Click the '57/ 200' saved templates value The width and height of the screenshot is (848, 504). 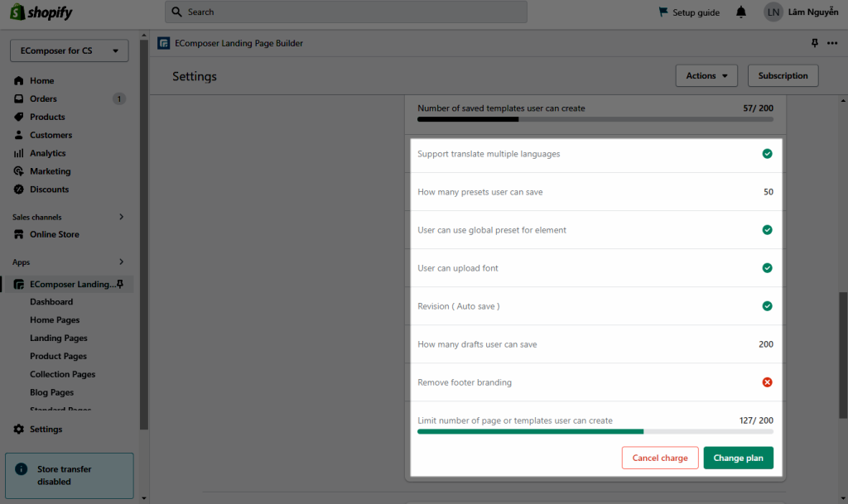(758, 108)
